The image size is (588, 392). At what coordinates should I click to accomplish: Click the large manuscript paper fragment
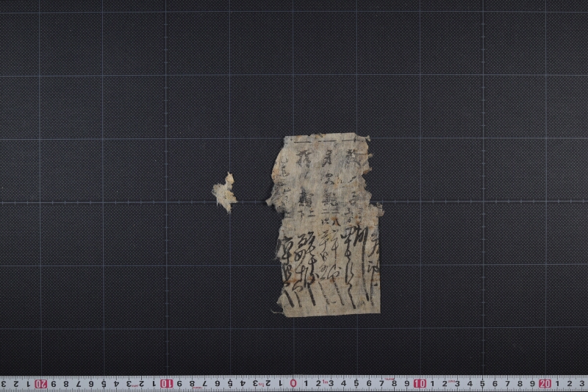pyautogui.click(x=325, y=225)
